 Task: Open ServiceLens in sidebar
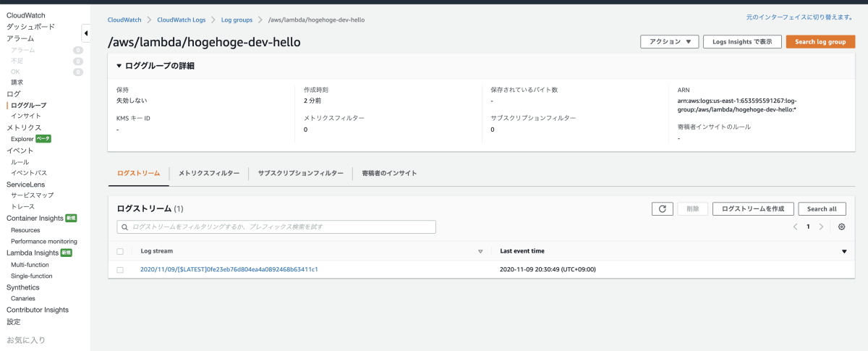(25, 185)
